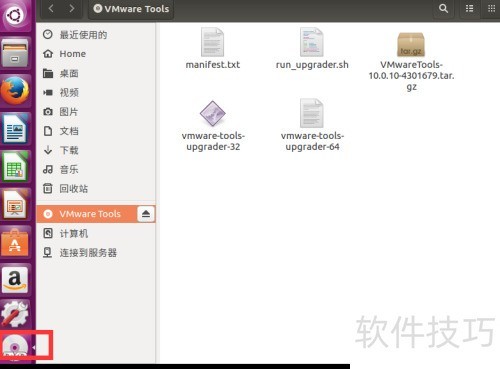Launch LibreOffice Calc from the dock
This screenshot has height=369, width=500.
[x=15, y=166]
